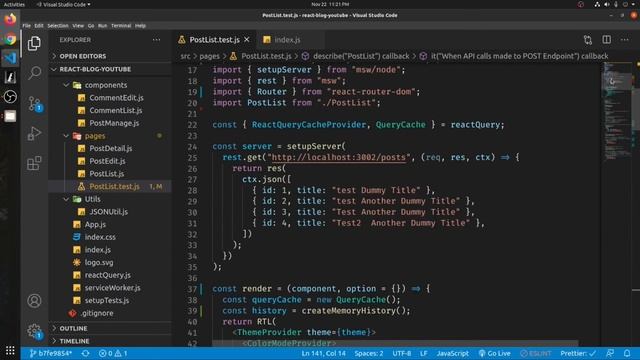The image size is (640, 360).
Task: Open the Visual Studio Code app menu dropdown
Action: [x=63, y=4]
